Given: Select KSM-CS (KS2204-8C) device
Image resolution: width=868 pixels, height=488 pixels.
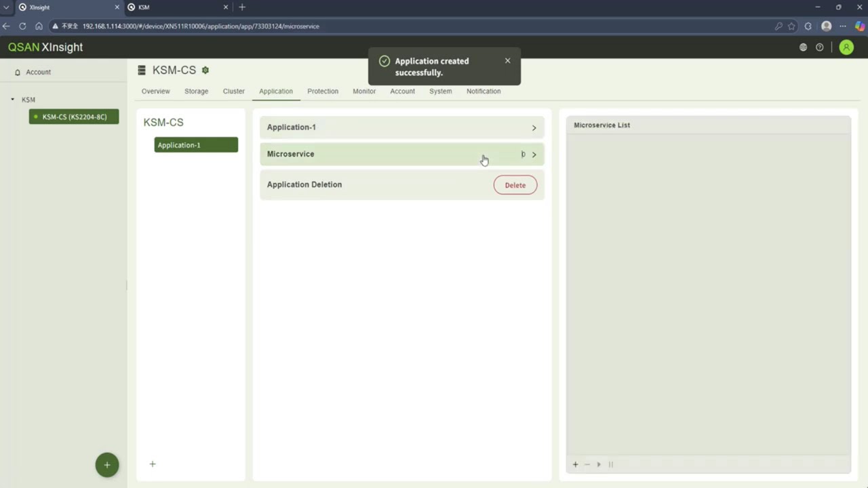Looking at the screenshot, I should point(74,117).
